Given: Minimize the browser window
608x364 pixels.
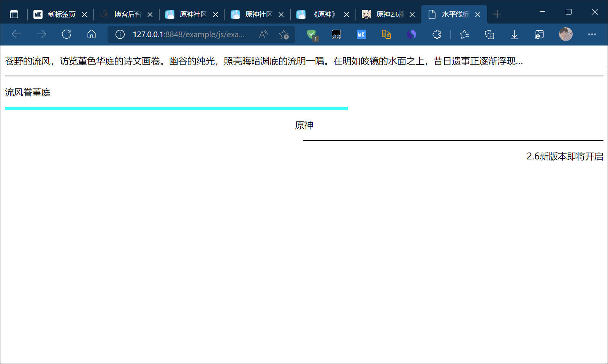Looking at the screenshot, I should 542,12.
